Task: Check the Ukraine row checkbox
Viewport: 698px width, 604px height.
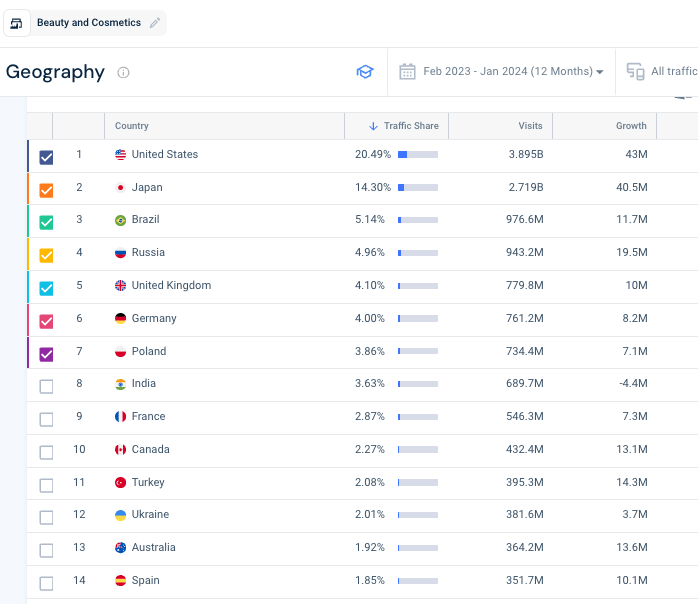Action: tap(46, 517)
